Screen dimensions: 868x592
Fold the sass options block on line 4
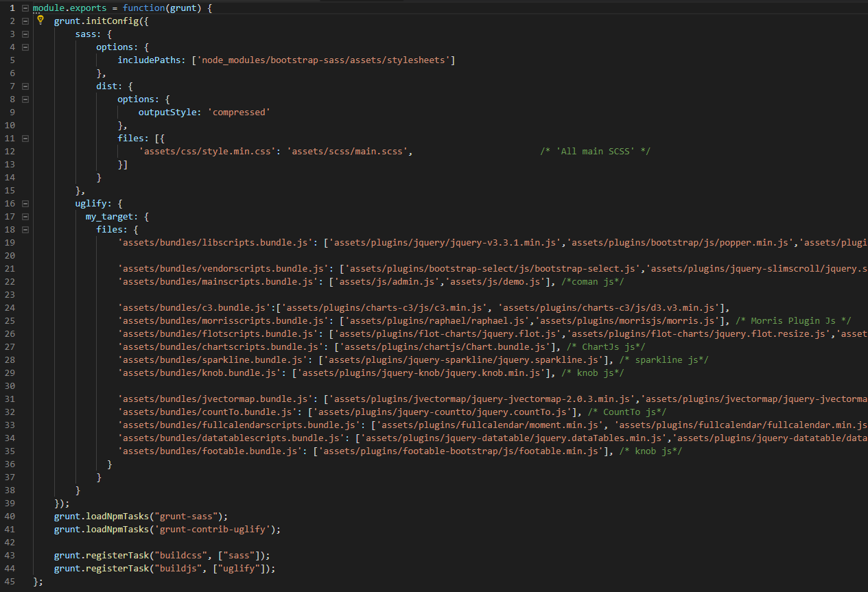tap(25, 47)
